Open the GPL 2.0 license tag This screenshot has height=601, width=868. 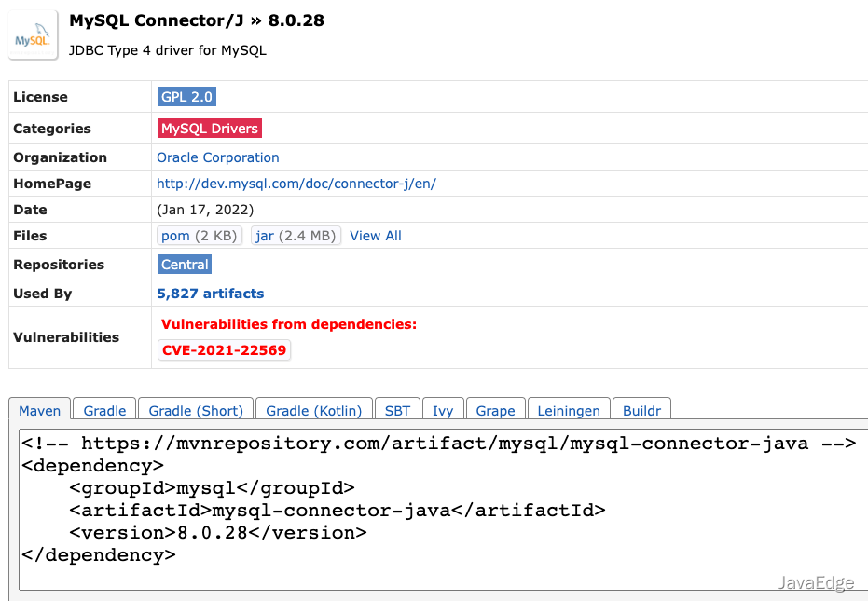tap(186, 97)
